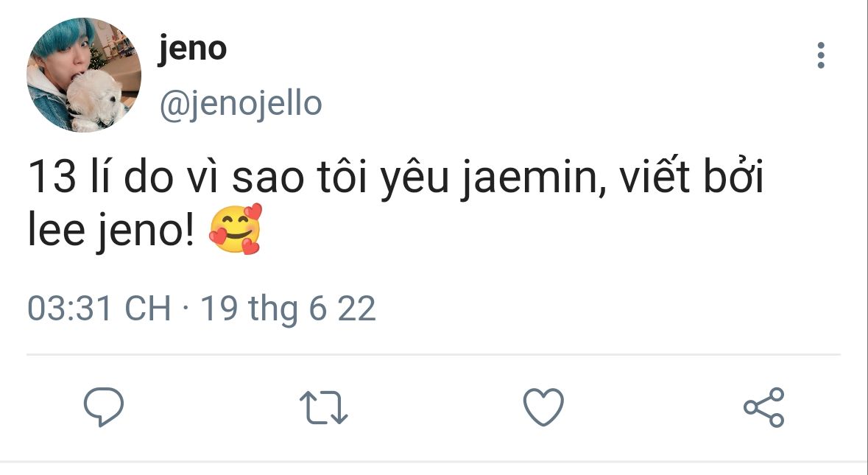This screenshot has width=868, height=475.
Task: Like the tweet with the heart icon
Action: [x=543, y=407]
